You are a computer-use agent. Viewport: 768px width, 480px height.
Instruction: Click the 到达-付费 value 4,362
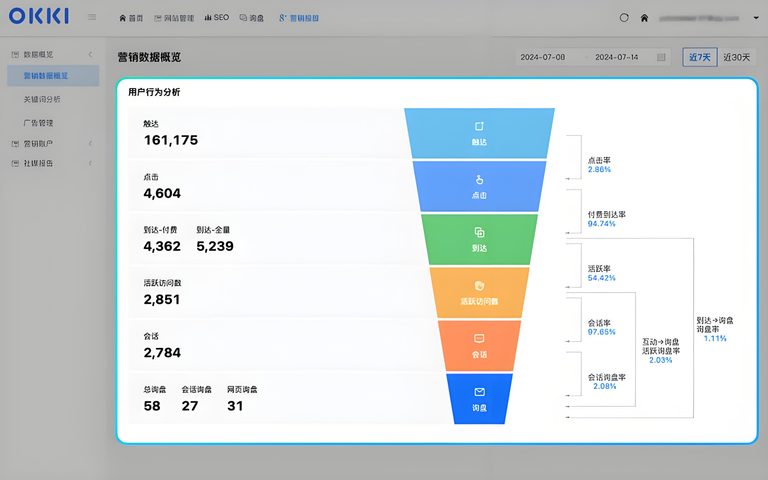coord(162,246)
